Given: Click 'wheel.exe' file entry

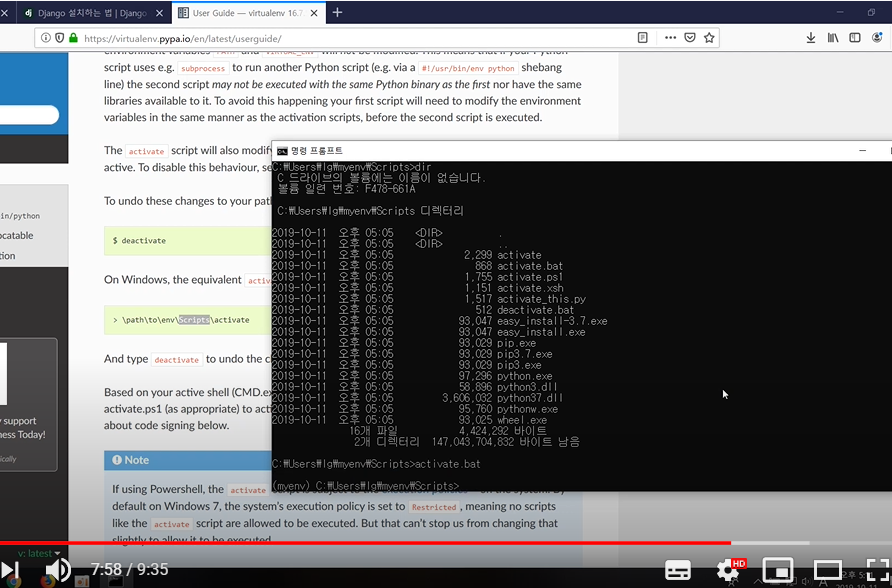Looking at the screenshot, I should pos(522,420).
